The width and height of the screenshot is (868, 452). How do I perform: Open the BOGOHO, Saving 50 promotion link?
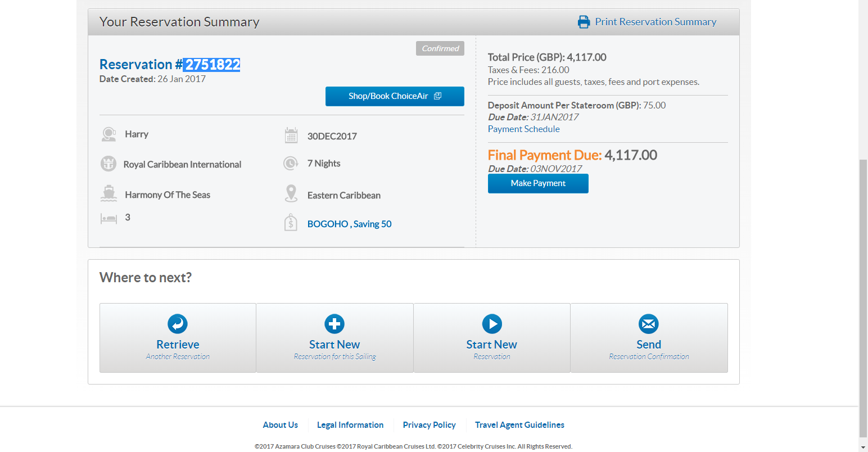coord(350,224)
